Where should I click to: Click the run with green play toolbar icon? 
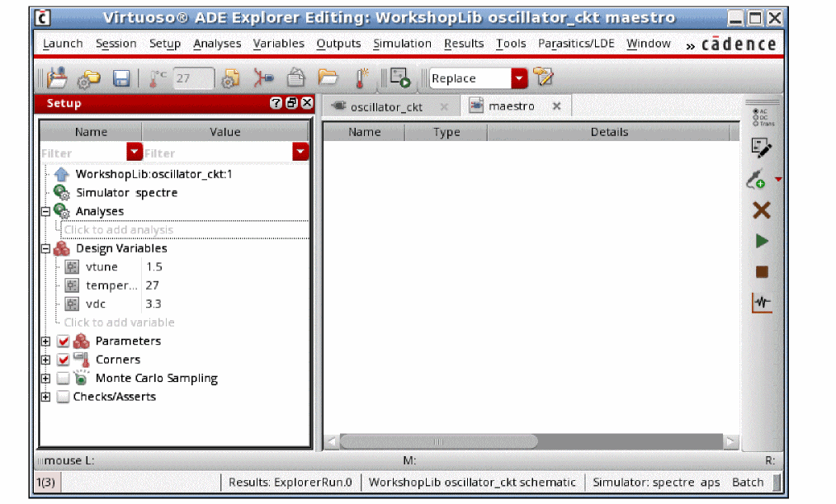tap(400, 78)
